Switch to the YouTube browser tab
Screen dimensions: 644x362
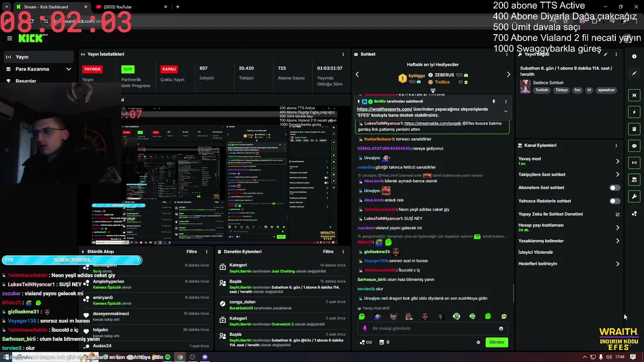[131, 7]
